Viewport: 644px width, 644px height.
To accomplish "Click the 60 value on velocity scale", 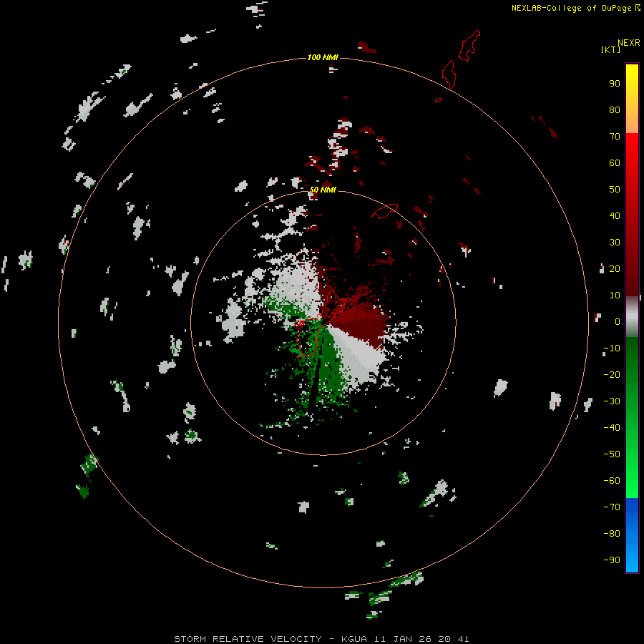I will point(615,163).
